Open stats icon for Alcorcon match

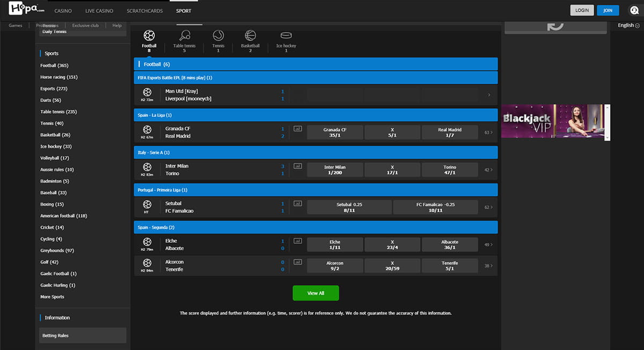pyautogui.click(x=298, y=262)
